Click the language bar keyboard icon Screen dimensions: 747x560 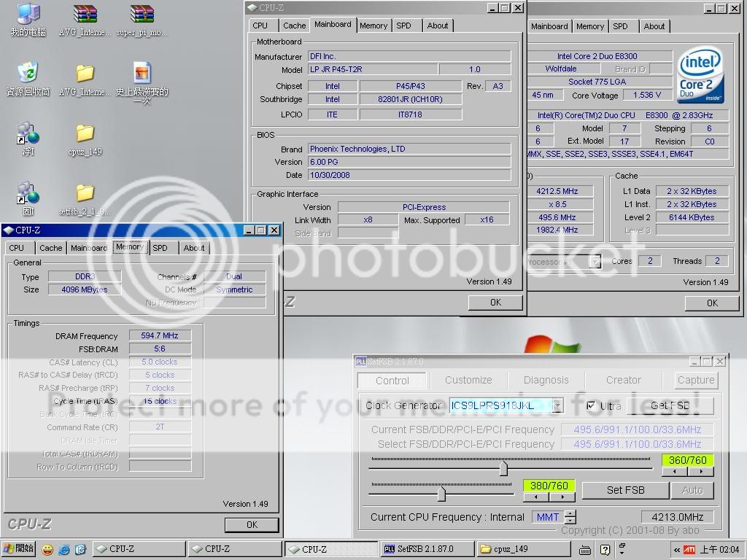[585, 550]
